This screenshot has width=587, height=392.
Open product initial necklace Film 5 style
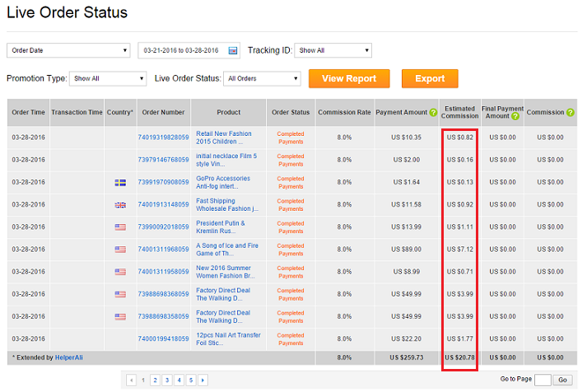226,160
